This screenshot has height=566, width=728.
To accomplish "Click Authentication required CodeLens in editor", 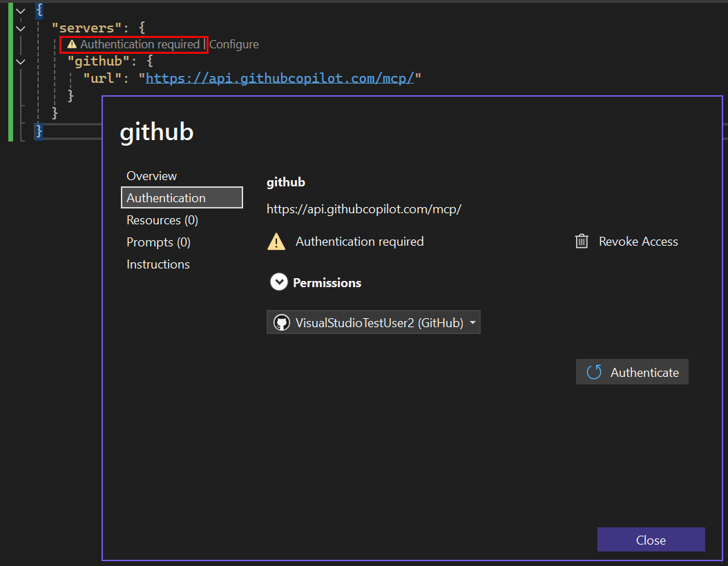I will (x=140, y=45).
